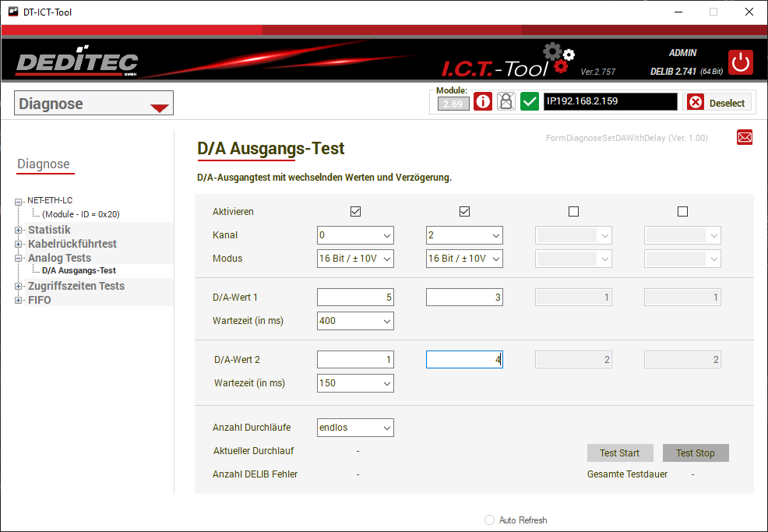
Task: Click the red power button icon
Action: (x=741, y=62)
